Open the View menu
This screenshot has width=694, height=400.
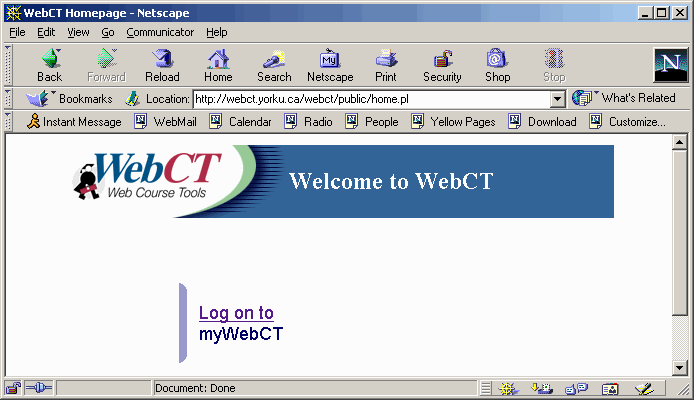(78, 32)
